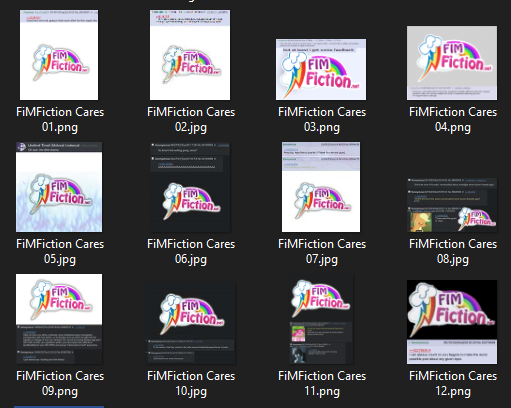
Task: Select the FiMFiction Cares 01.png thumbnail
Action: pos(59,55)
